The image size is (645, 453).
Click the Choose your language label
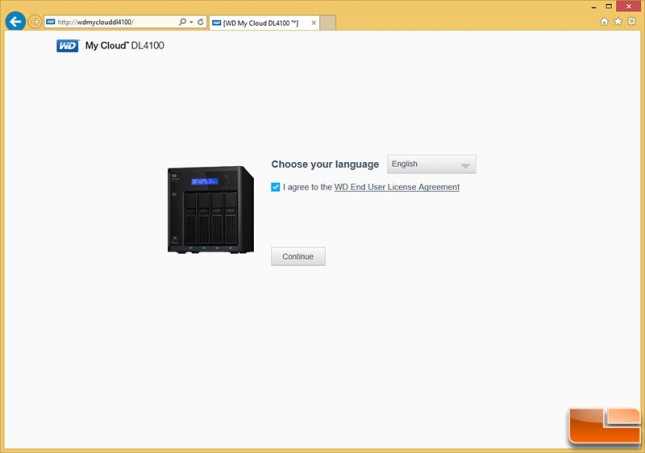pos(325,164)
